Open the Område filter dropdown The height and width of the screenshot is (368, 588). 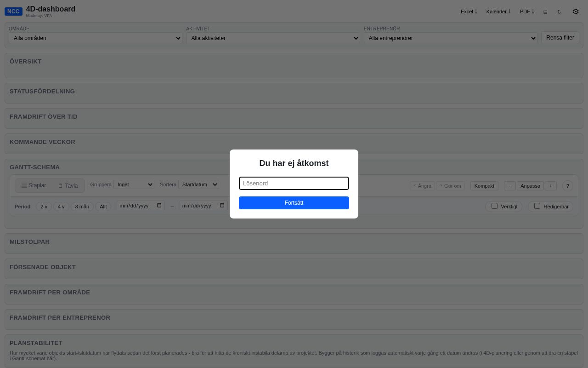96,38
